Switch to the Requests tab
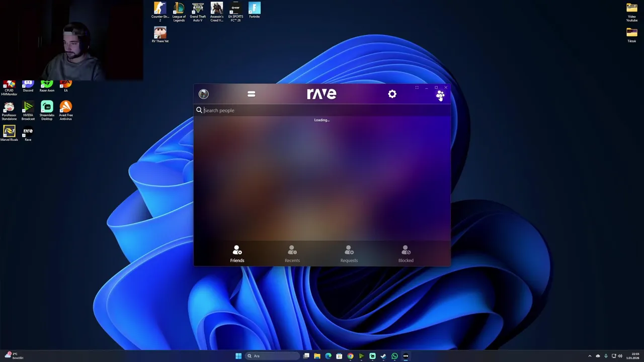644x362 pixels. tap(349, 254)
